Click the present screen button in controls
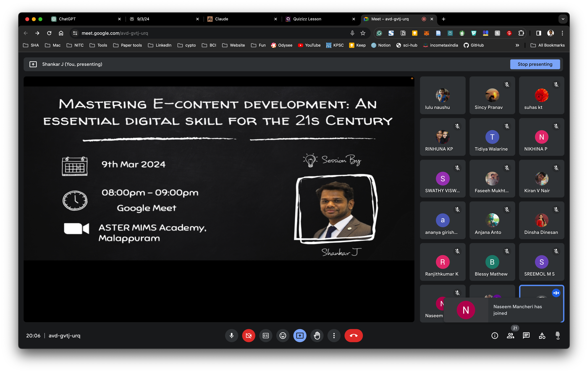Viewport: 588px width, 373px height. [x=300, y=335]
